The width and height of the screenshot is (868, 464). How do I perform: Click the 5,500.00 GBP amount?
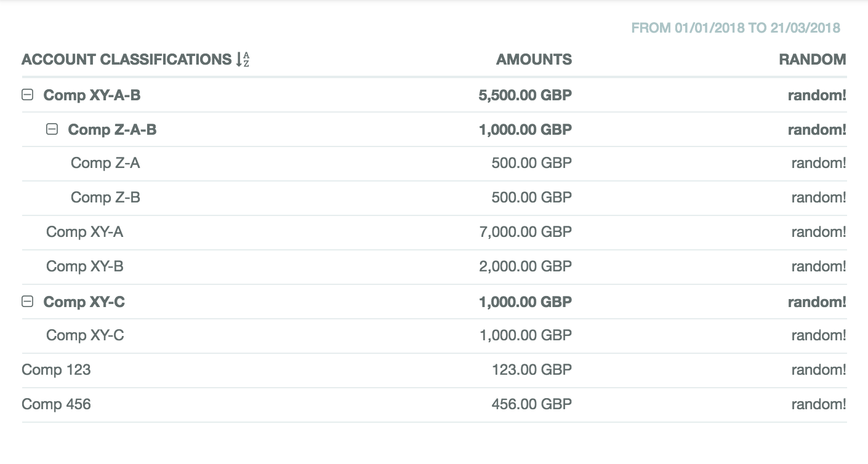(x=525, y=95)
